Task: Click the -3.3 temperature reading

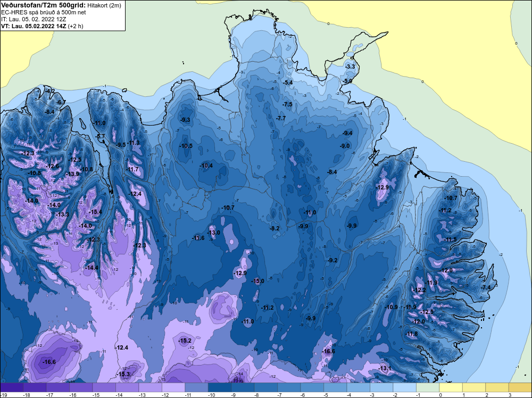Action: [x=350, y=67]
